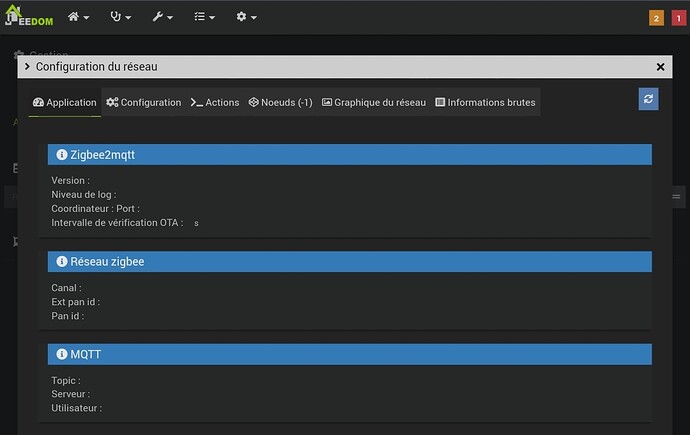
Task: Click the Niveau de log : label
Action: point(84,194)
